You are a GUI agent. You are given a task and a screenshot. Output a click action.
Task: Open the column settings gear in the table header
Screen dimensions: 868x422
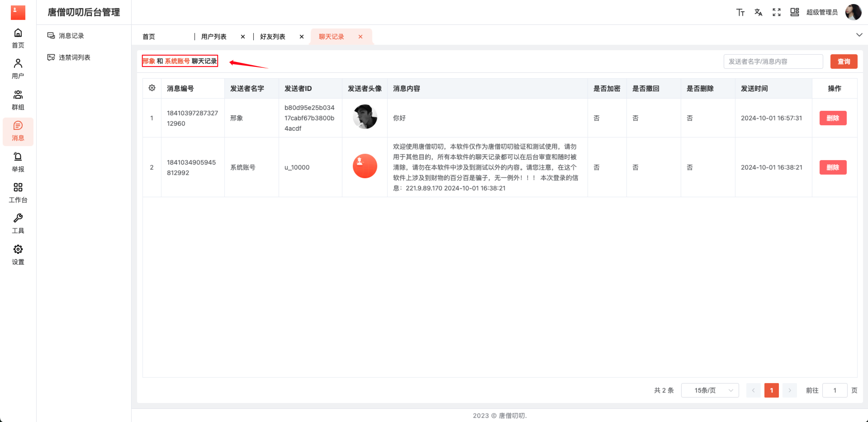152,88
